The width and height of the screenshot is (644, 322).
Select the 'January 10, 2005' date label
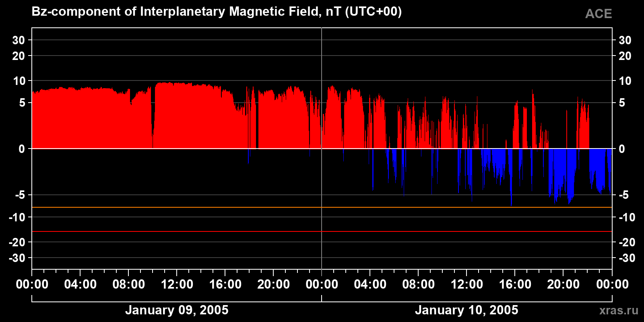point(466,310)
